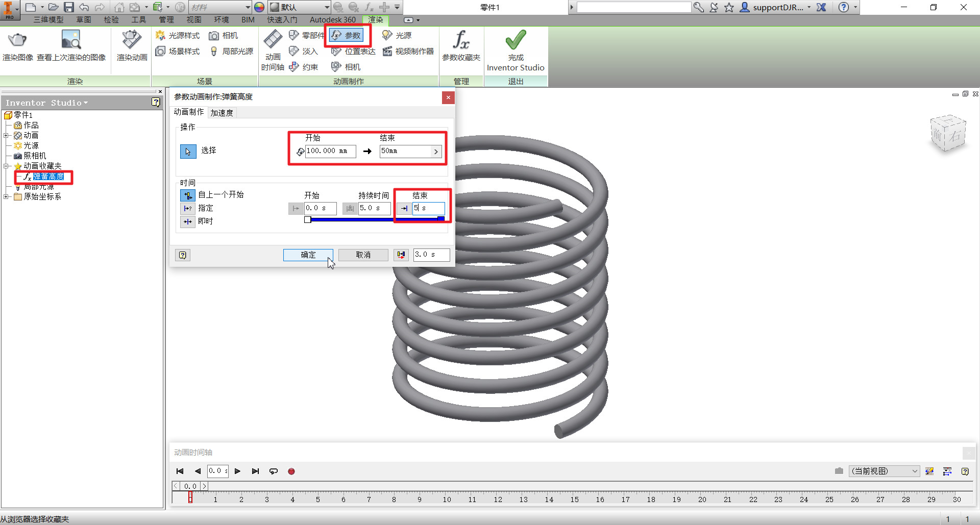
Task: Click the 确定 OK button
Action: 308,255
